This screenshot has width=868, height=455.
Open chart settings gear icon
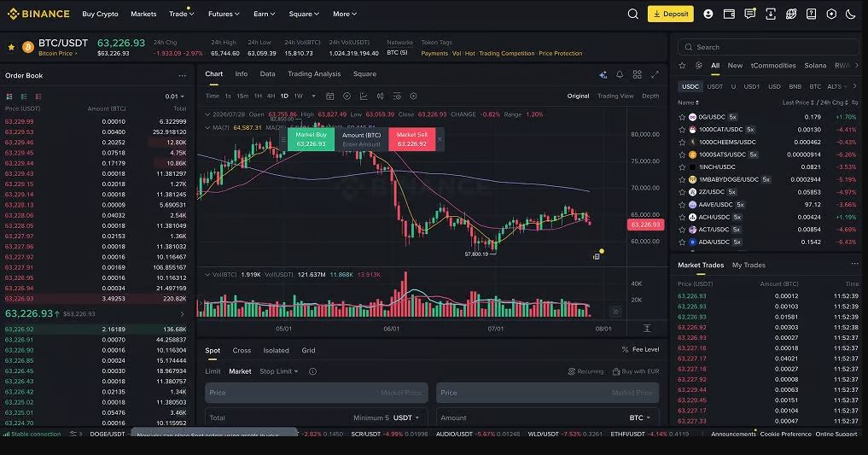click(x=414, y=96)
